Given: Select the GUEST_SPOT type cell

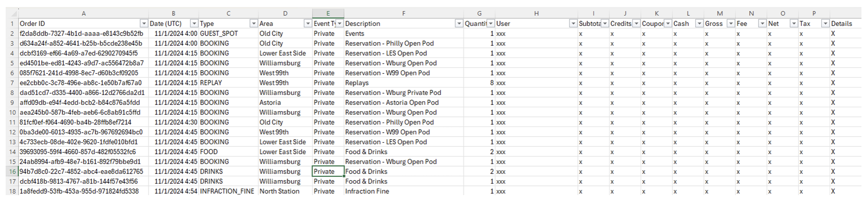Looking at the screenshot, I should (219, 34).
